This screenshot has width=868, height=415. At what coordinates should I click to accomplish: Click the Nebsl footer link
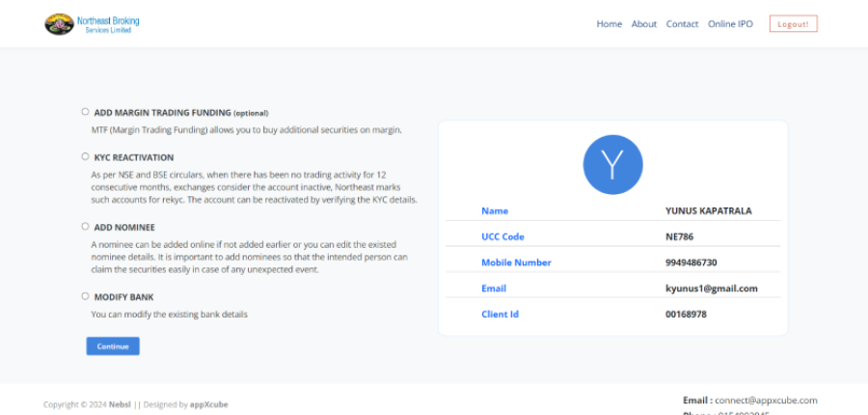[120, 404]
